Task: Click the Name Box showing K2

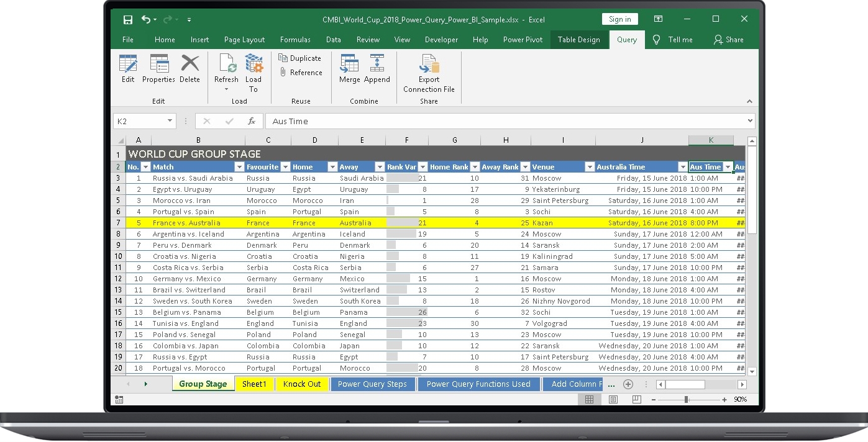Action: [139, 121]
